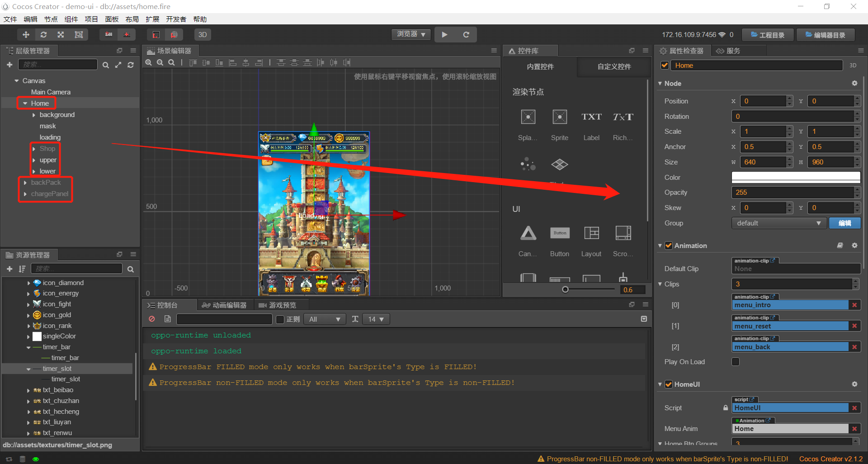Open the node Color swatch
Viewport: 868px width, 464px height.
796,178
